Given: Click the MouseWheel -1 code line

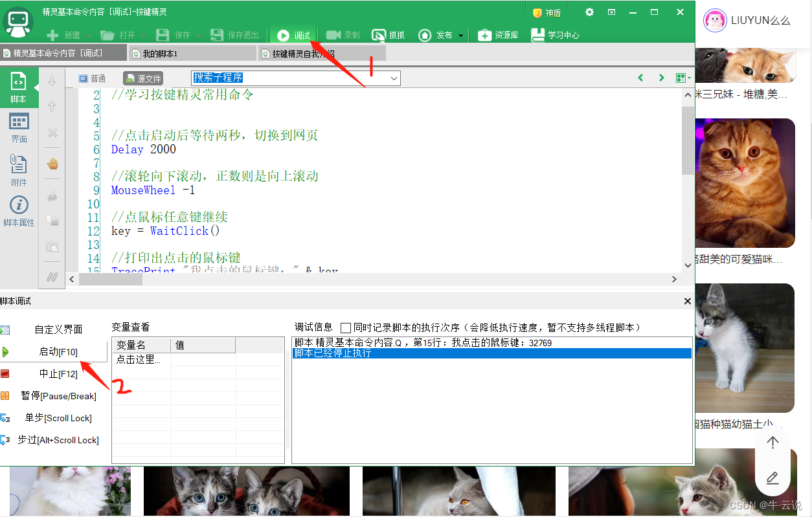Looking at the screenshot, I should tap(153, 190).
